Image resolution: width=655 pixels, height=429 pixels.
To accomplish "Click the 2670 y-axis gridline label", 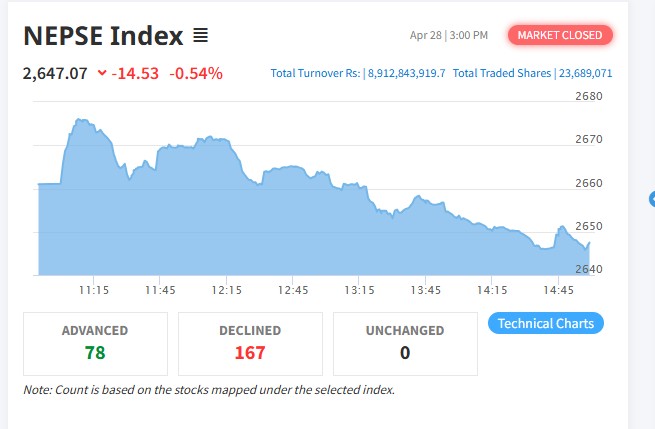I will tap(589, 139).
